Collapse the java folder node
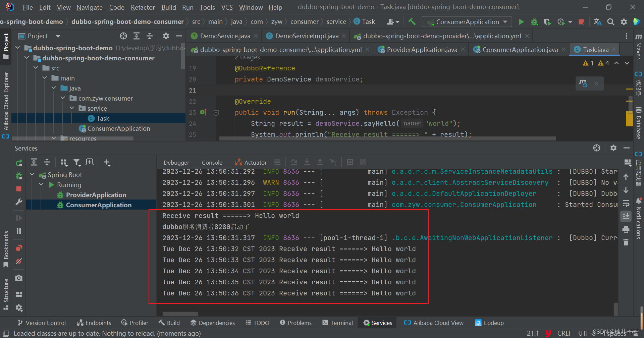This screenshot has height=338, width=644. pos(54,88)
